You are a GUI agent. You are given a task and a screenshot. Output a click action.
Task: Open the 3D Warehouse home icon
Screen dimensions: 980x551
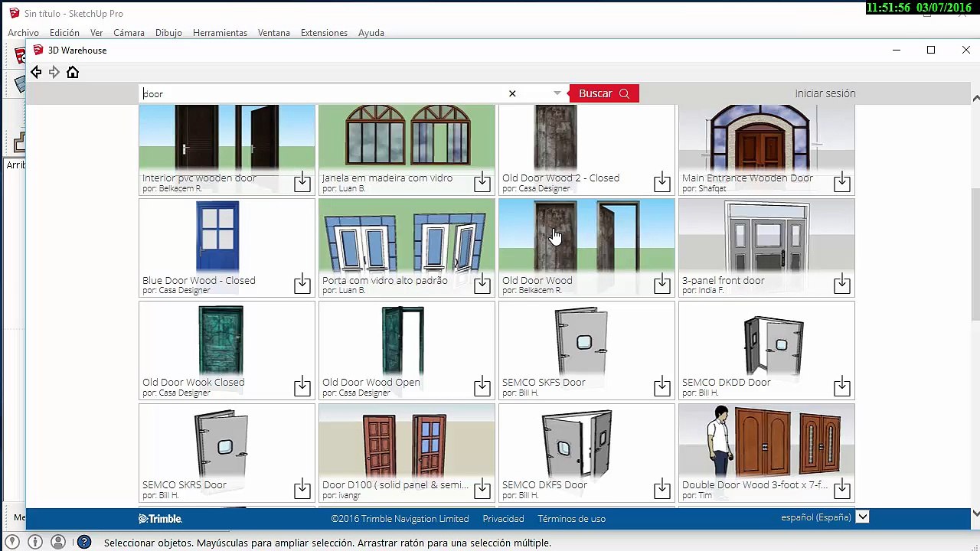(x=73, y=72)
